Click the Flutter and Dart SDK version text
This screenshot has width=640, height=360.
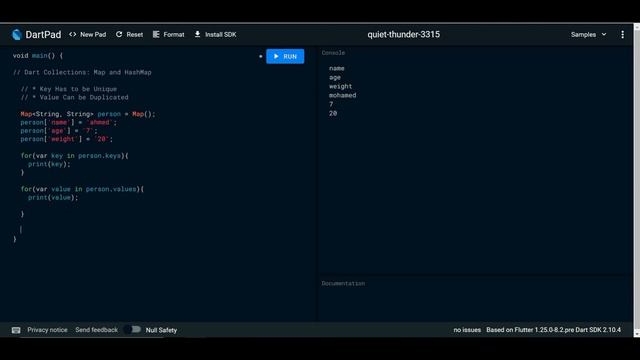[x=553, y=330]
